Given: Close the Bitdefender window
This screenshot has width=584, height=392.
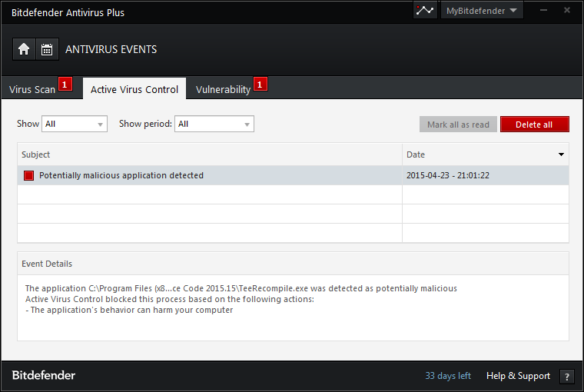Looking at the screenshot, I should point(566,11).
